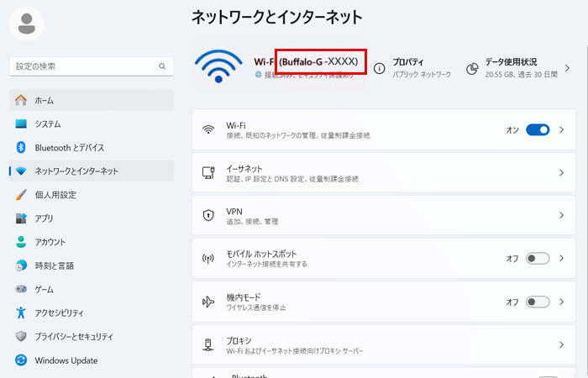Click the Bluetooth logo icon
The width and height of the screenshot is (588, 378).
tap(21, 147)
